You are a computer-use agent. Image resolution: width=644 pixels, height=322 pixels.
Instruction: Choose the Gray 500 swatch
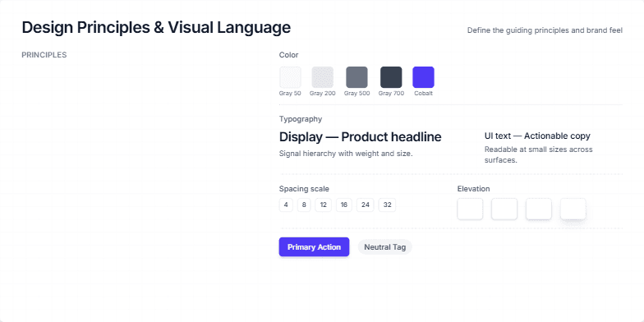point(356,77)
